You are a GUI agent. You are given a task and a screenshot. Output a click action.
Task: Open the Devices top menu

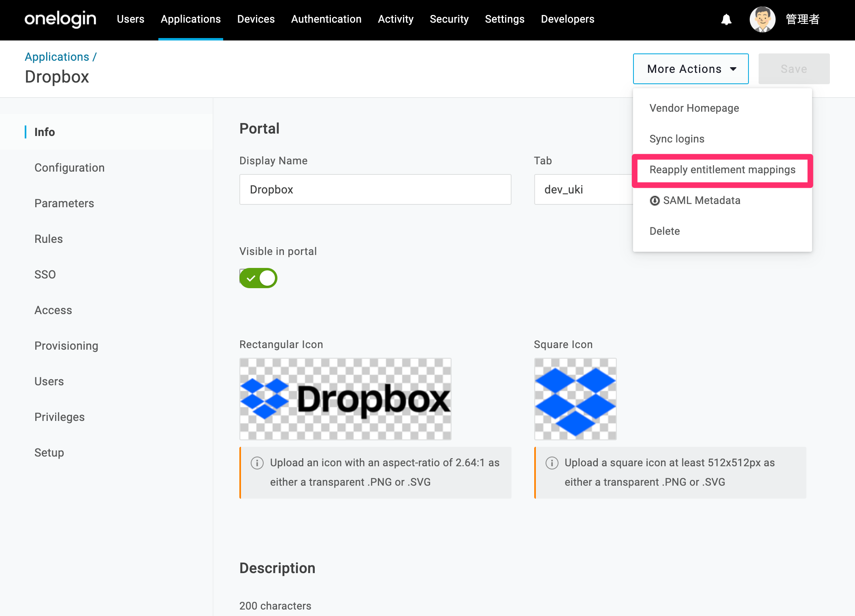(256, 19)
